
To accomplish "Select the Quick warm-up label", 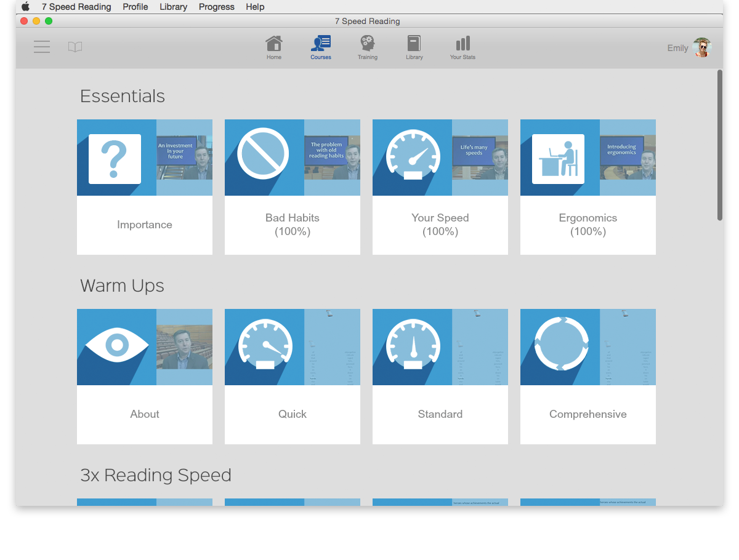I will pos(293,414).
